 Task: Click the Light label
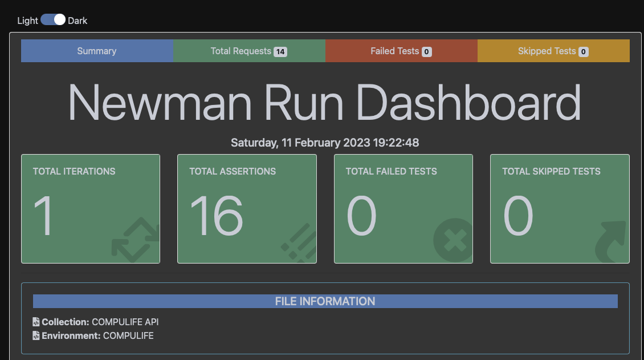click(27, 21)
